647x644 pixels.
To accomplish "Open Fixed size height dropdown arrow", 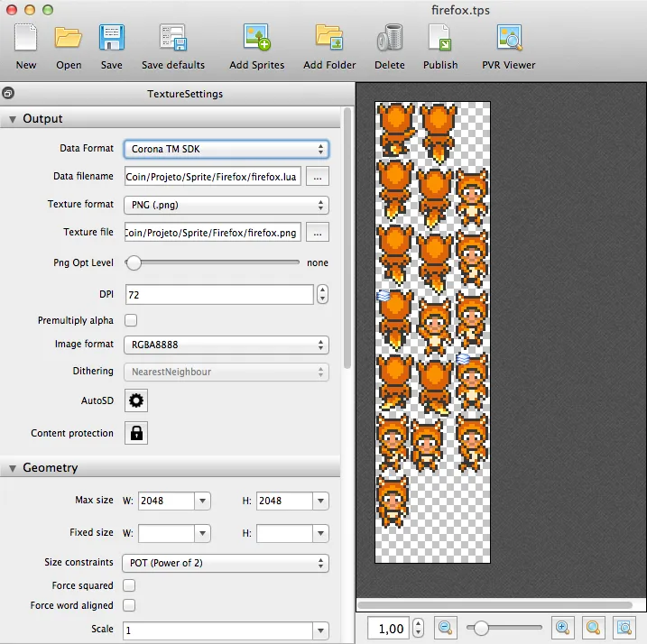I will pos(320,533).
